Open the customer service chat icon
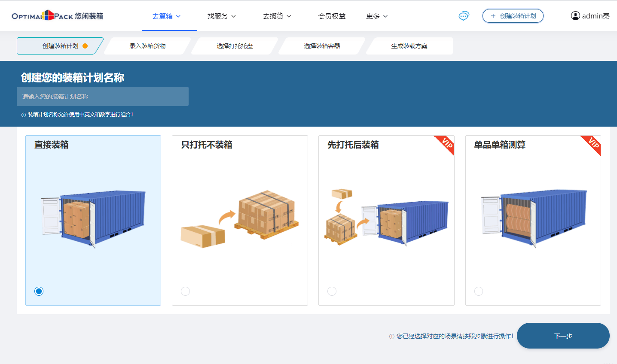Viewport: 617px width, 364px height. pos(464,16)
